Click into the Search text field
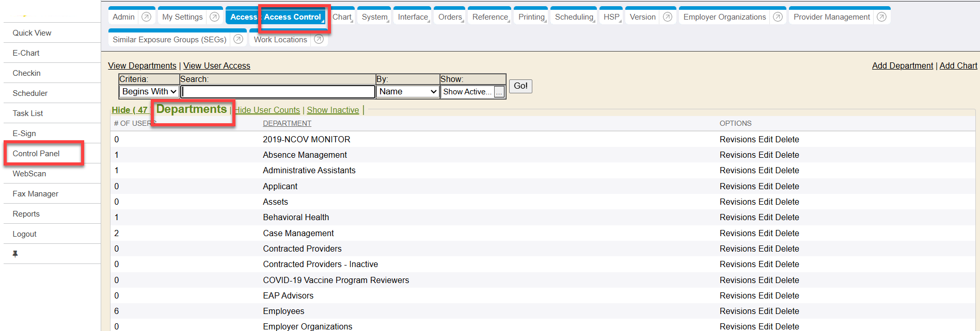 point(278,92)
